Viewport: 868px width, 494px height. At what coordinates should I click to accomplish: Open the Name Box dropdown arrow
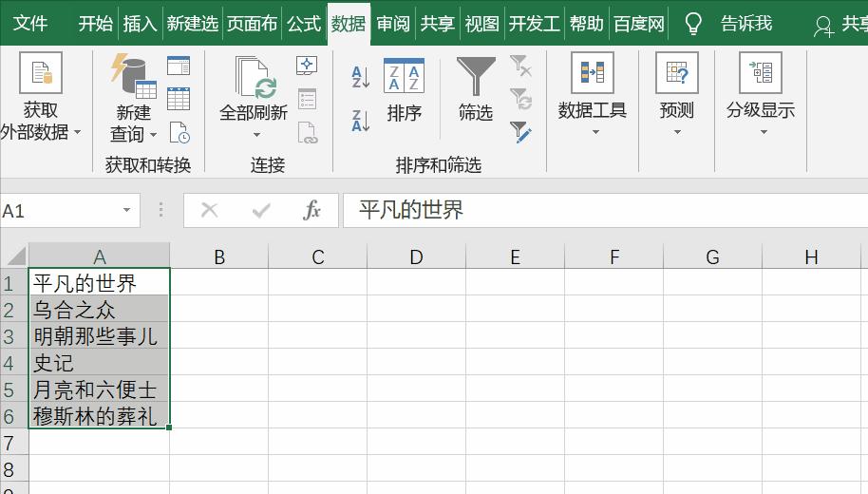(x=126, y=210)
